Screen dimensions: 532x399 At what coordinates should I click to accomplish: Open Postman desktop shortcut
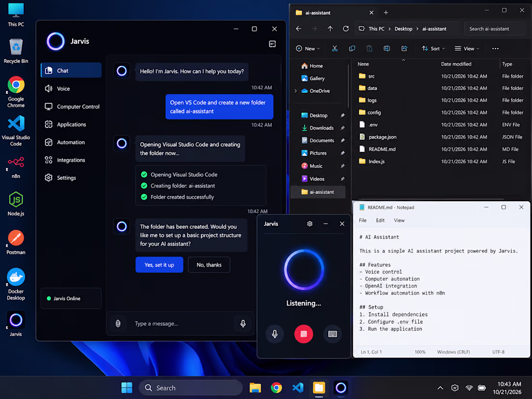[x=15, y=242]
